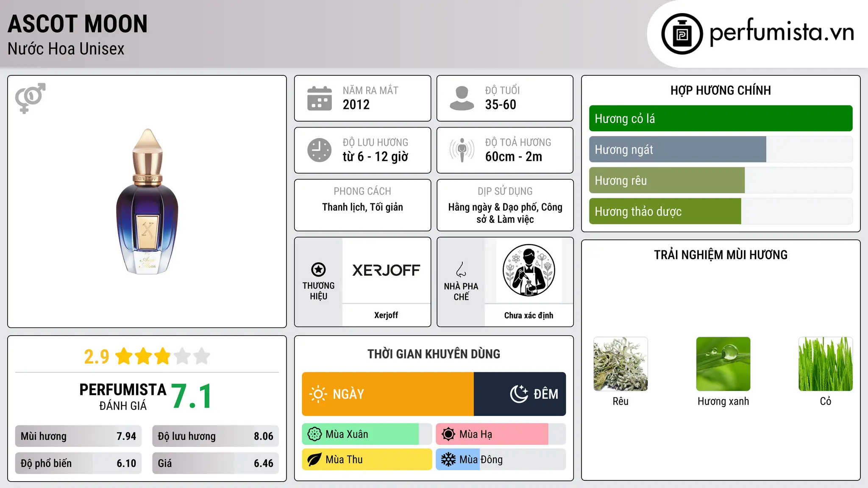The height and width of the screenshot is (488, 868).
Task: Open the perfumista.vn site name
Action: [x=782, y=32]
